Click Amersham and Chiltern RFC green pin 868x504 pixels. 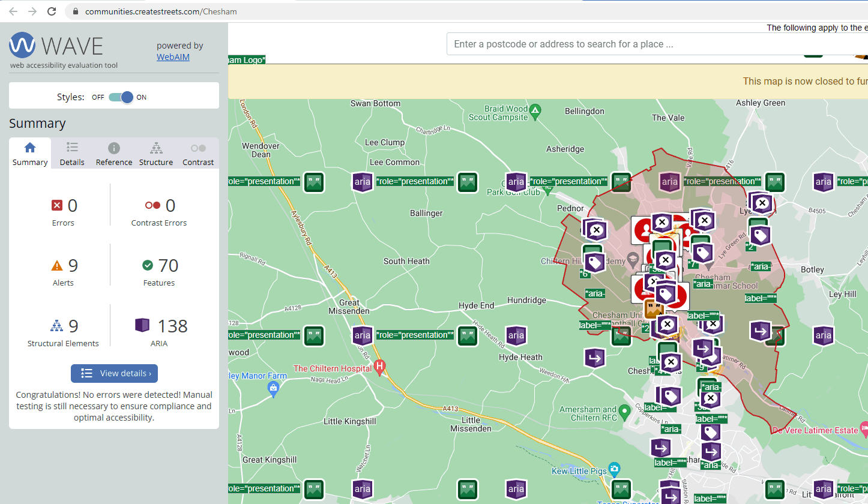click(x=624, y=412)
